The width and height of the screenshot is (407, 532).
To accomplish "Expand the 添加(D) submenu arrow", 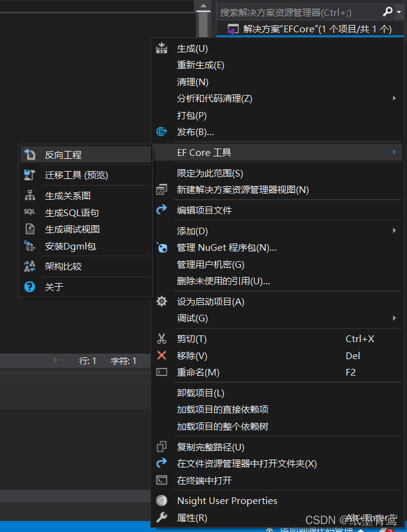I will (x=394, y=231).
